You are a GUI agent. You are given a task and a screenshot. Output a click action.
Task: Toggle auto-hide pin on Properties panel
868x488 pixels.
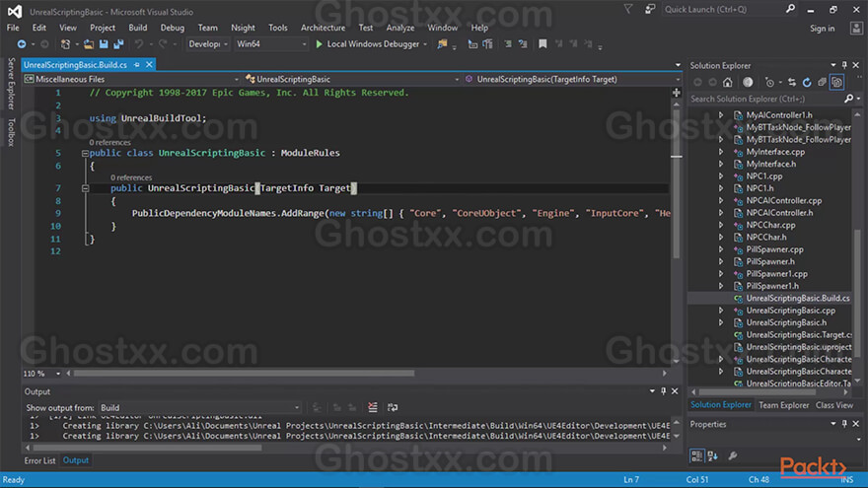pyautogui.click(x=844, y=424)
